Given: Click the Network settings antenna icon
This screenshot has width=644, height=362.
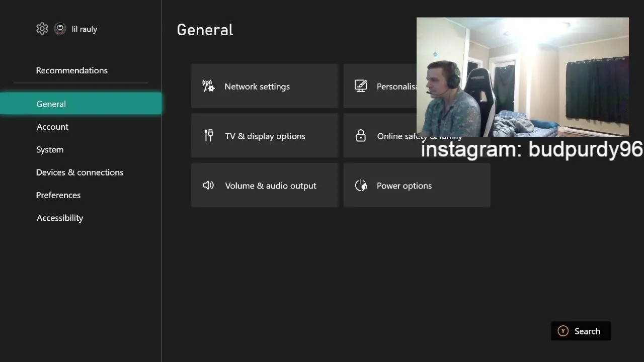Looking at the screenshot, I should (x=208, y=86).
